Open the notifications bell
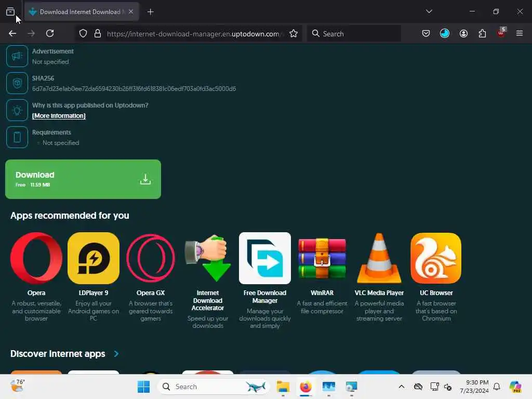 [497, 387]
